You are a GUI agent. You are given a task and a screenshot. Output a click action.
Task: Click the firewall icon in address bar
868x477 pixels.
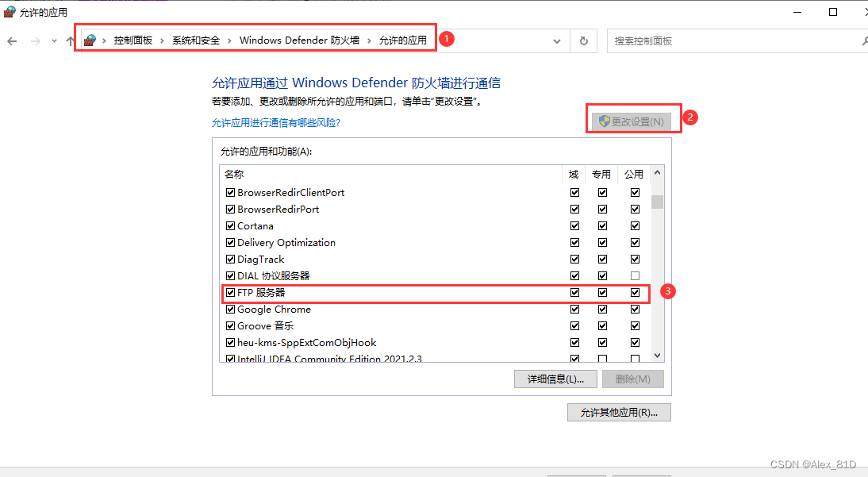pos(90,40)
